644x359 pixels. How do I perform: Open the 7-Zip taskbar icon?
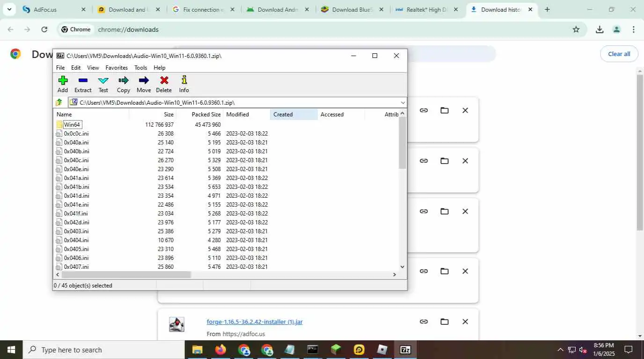click(x=405, y=350)
